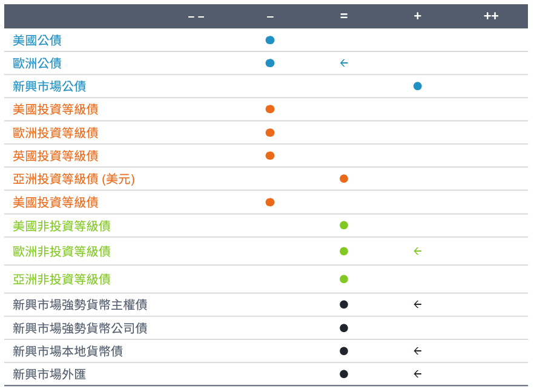The image size is (534, 392).
Task: Click the left arrow in 新興市場本地貨幣債 row
Action: tap(417, 351)
